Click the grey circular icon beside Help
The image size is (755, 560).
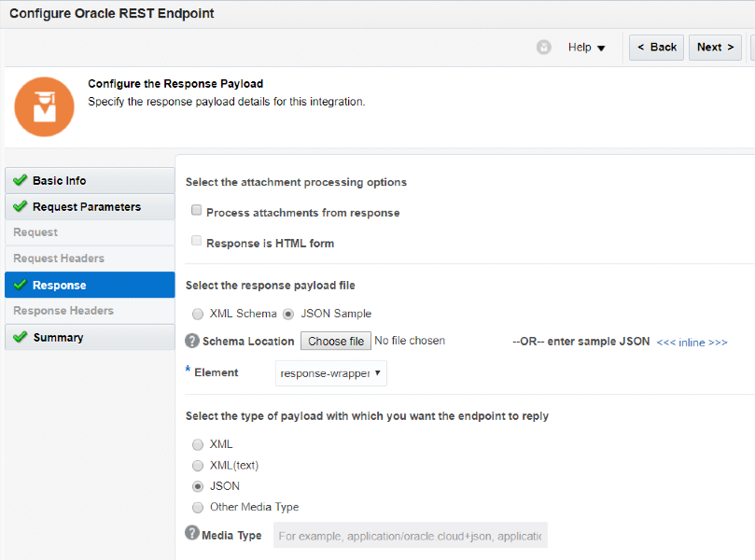pos(544,48)
